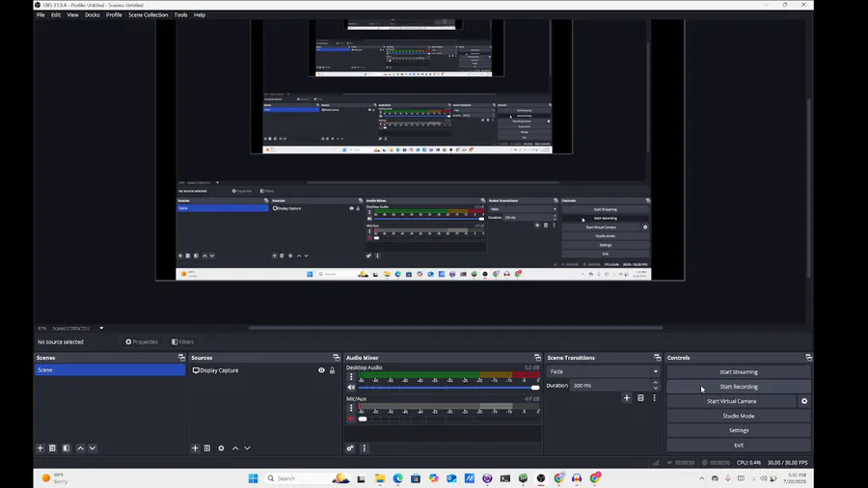Click Start Streaming button
Viewport: 868px width, 488px height.
739,372
